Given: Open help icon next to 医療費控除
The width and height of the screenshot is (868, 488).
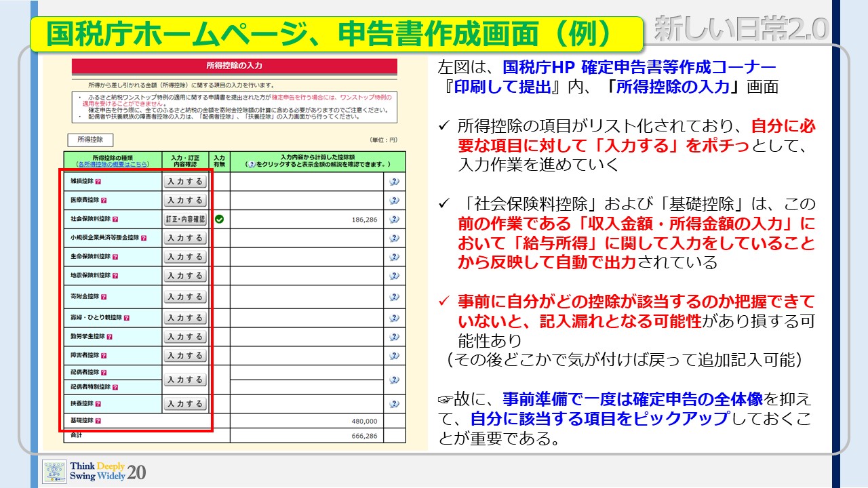Looking at the screenshot, I should click(104, 201).
